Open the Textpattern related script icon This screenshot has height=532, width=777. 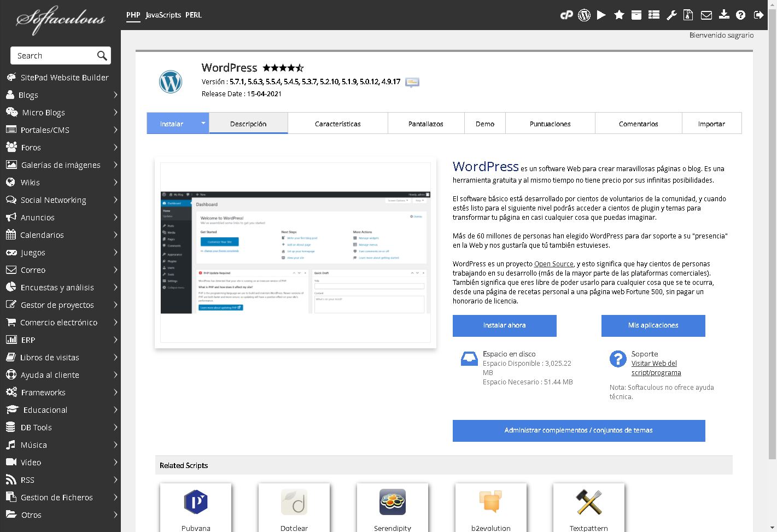coord(589,502)
